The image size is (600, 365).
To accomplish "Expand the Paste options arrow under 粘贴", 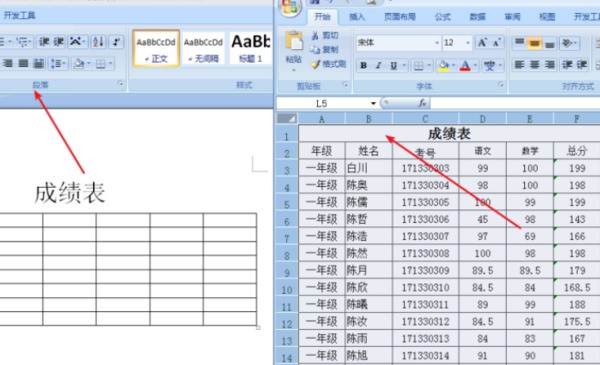I will [x=293, y=70].
